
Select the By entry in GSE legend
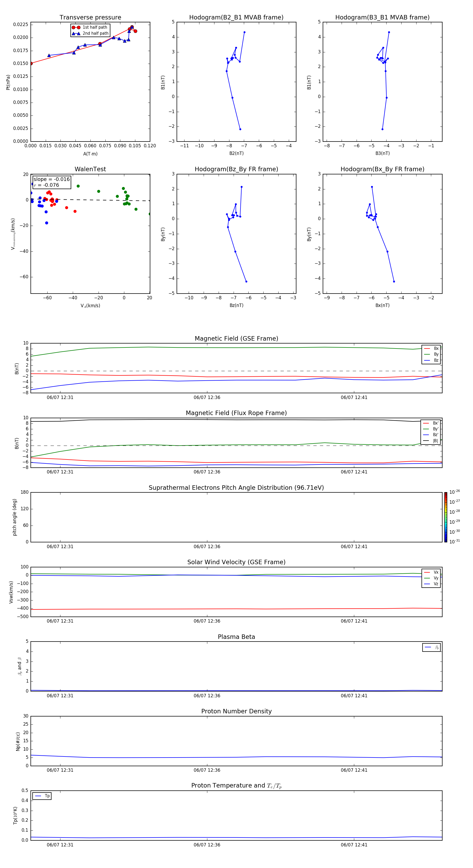[x=431, y=354]
